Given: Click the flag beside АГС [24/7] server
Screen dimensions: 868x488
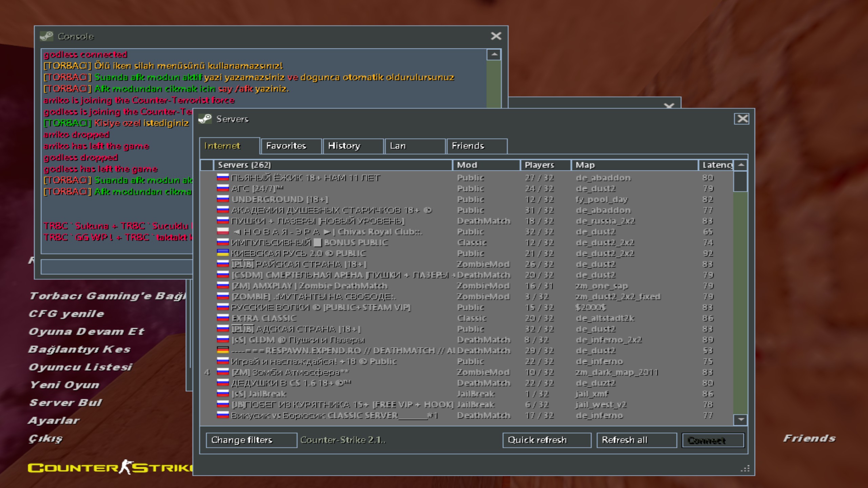Looking at the screenshot, I should 223,188.
